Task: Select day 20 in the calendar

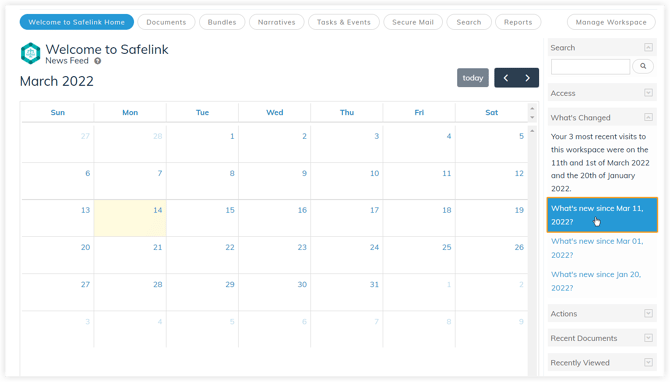Action: (58, 255)
